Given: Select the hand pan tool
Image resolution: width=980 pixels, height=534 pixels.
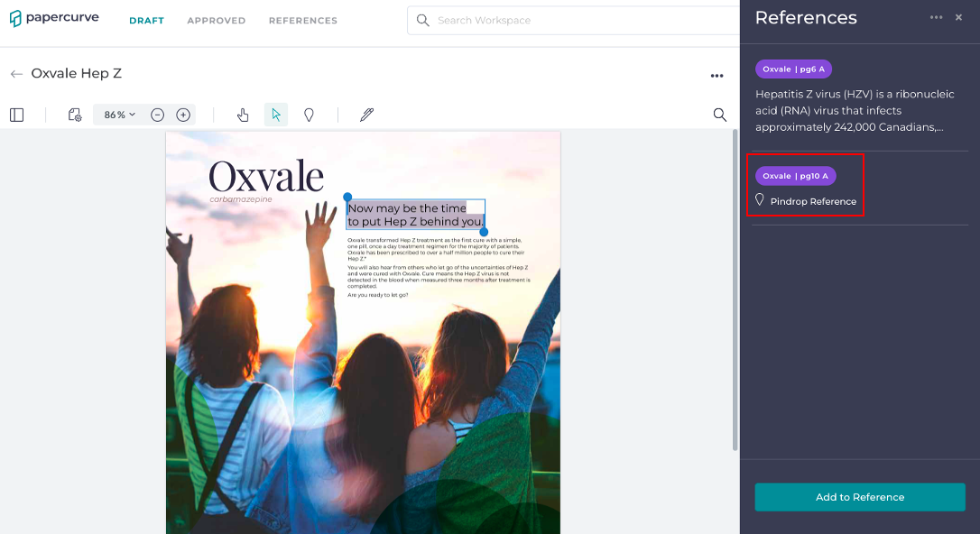Looking at the screenshot, I should 243,115.
